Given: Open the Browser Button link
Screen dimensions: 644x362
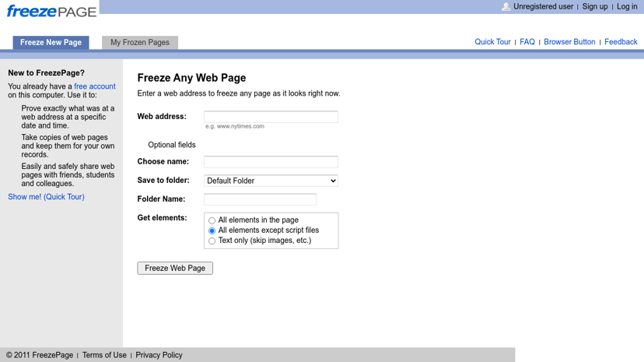Looking at the screenshot, I should [x=569, y=42].
